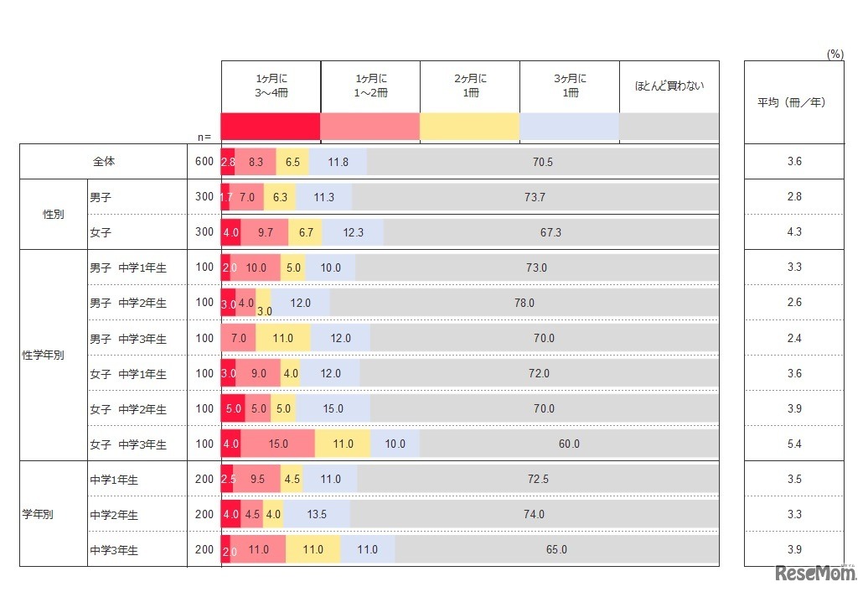Screen dimensions: 868x592
Task: Click the gray ほとんど買わない legend swatch
Action: (669, 127)
